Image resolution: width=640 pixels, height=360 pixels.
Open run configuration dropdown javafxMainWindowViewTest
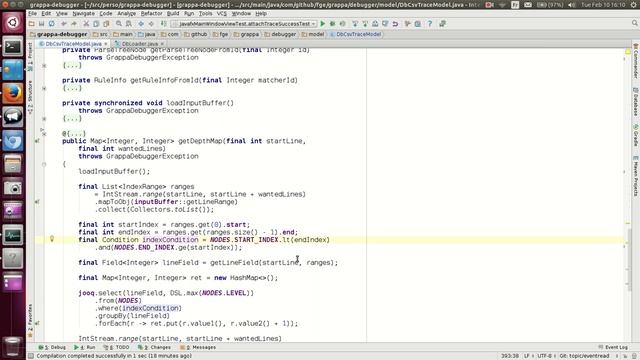[x=244, y=24]
